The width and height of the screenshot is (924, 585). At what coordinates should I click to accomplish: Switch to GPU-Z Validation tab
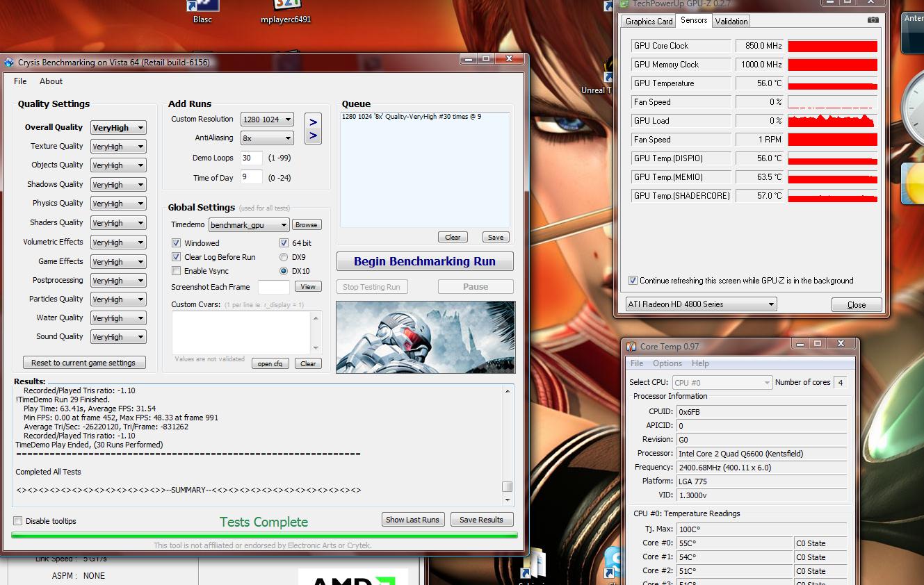pyautogui.click(x=731, y=22)
